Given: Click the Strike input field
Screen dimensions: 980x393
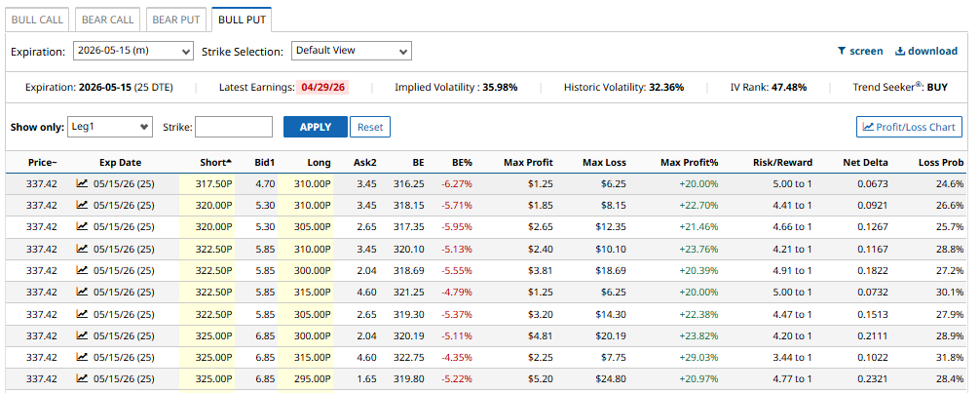Looking at the screenshot, I should coord(234,127).
